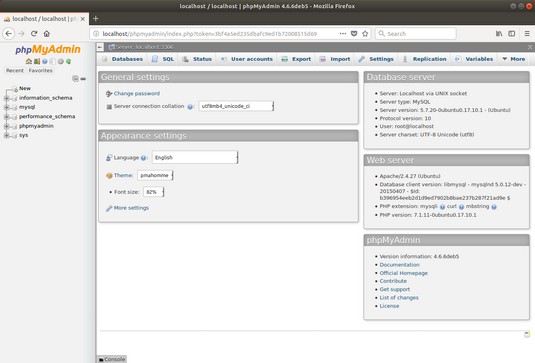Switch to the SQL tab
The height and width of the screenshot is (363, 535).
(x=163, y=59)
